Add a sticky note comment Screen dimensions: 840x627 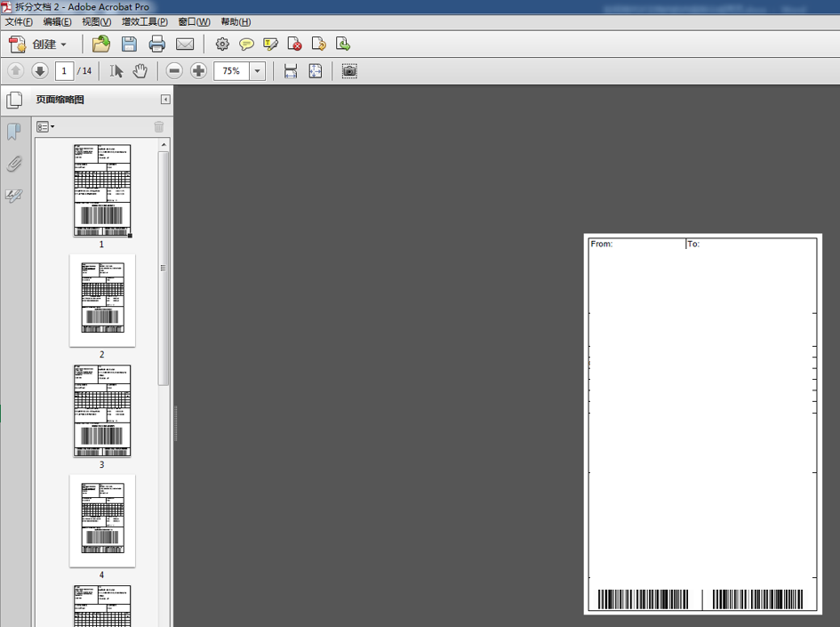[246, 44]
